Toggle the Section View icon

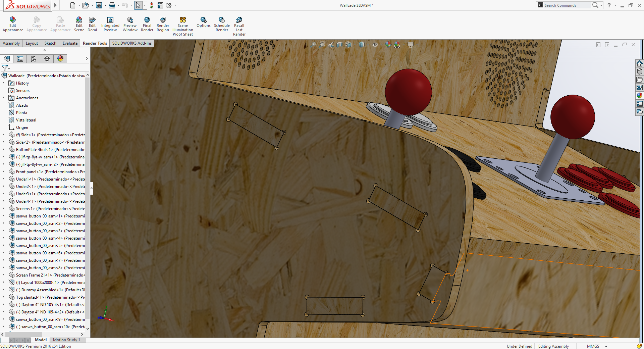339,45
